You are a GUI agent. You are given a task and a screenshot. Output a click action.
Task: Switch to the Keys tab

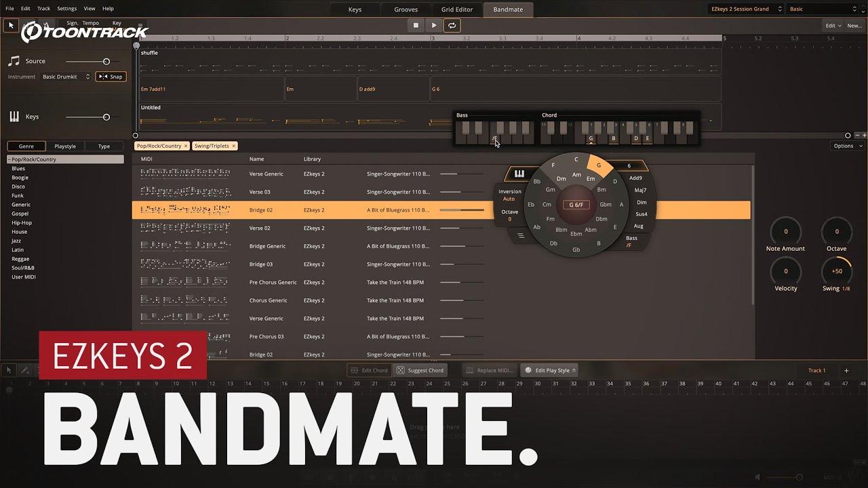(x=355, y=9)
